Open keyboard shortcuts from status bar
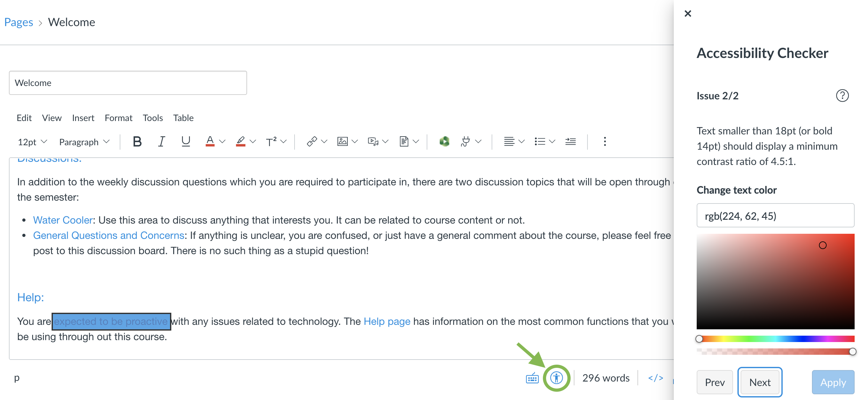 pyautogui.click(x=532, y=378)
